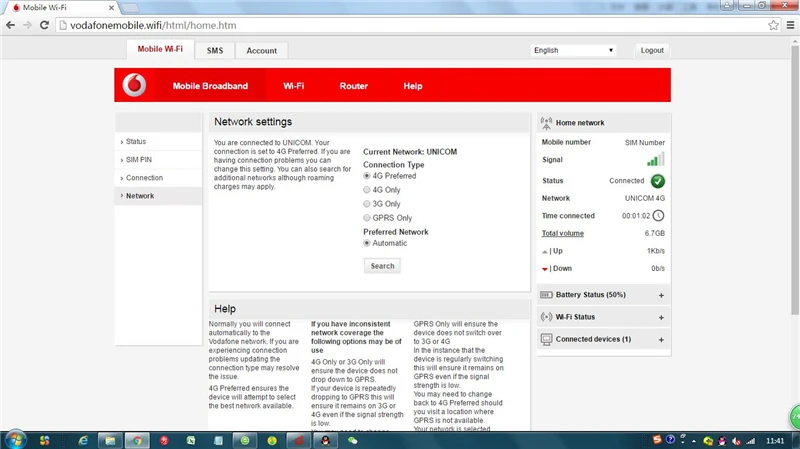Open the Mobile Broadband menu
The image size is (800, 449).
pos(210,86)
